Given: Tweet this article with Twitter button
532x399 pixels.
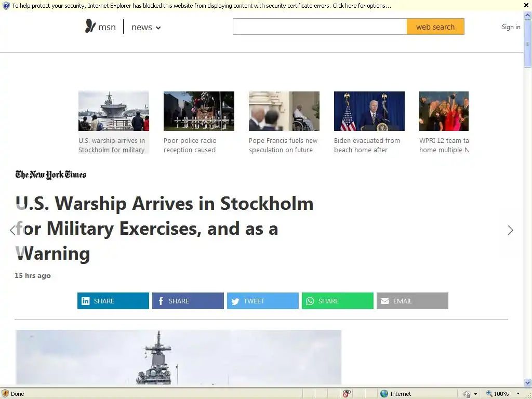Looking at the screenshot, I should (263, 301).
